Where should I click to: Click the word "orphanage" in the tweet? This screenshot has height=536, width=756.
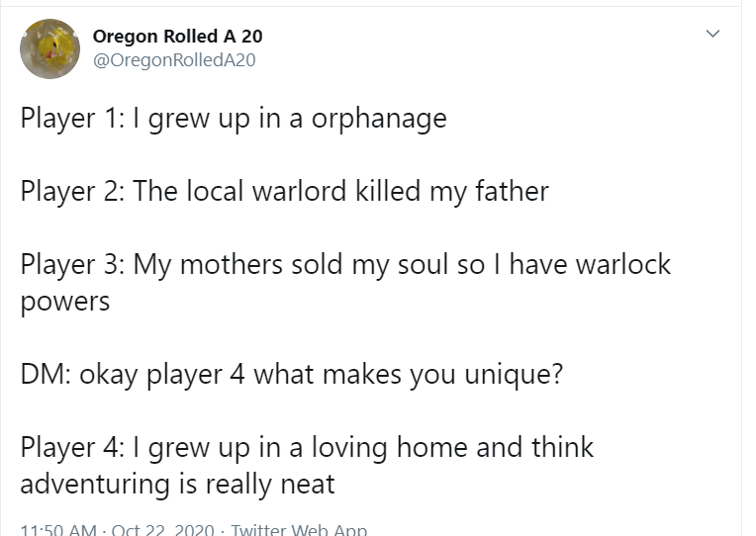click(379, 119)
